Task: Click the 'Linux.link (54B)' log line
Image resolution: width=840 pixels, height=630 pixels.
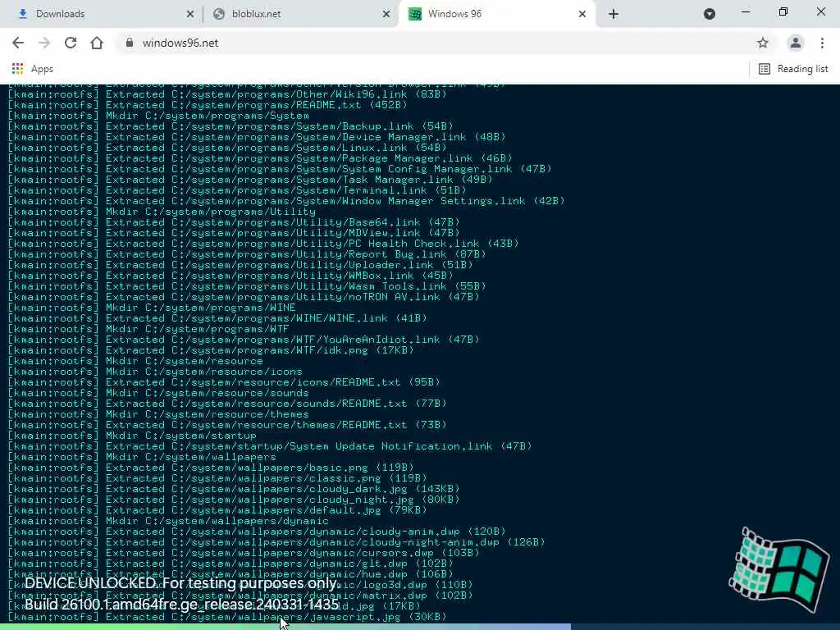Action: [227, 148]
